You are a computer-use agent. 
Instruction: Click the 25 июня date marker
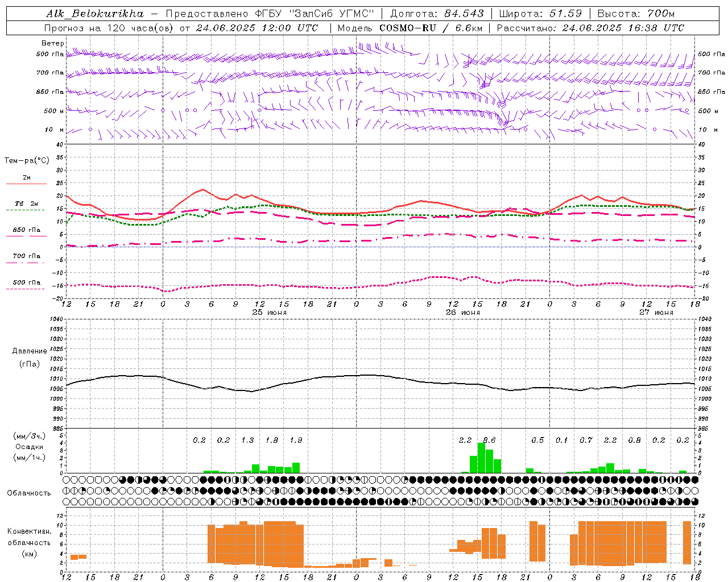point(270,313)
